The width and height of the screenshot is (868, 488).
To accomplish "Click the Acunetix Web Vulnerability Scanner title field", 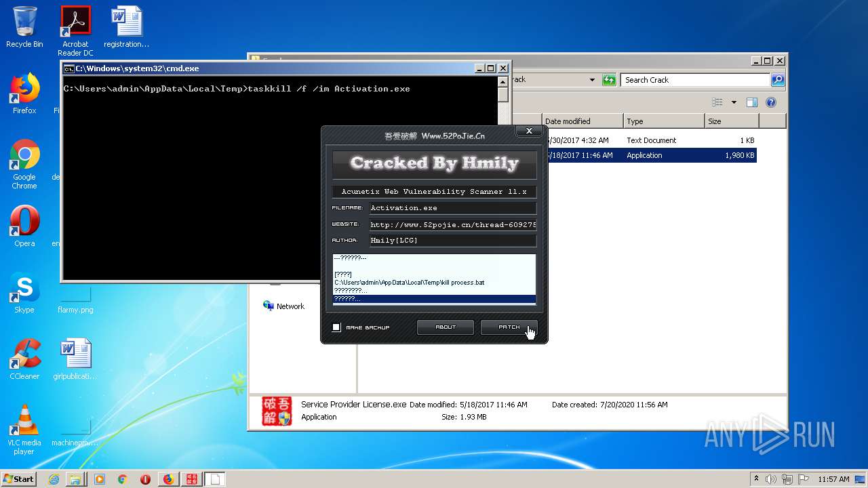I will [434, 192].
